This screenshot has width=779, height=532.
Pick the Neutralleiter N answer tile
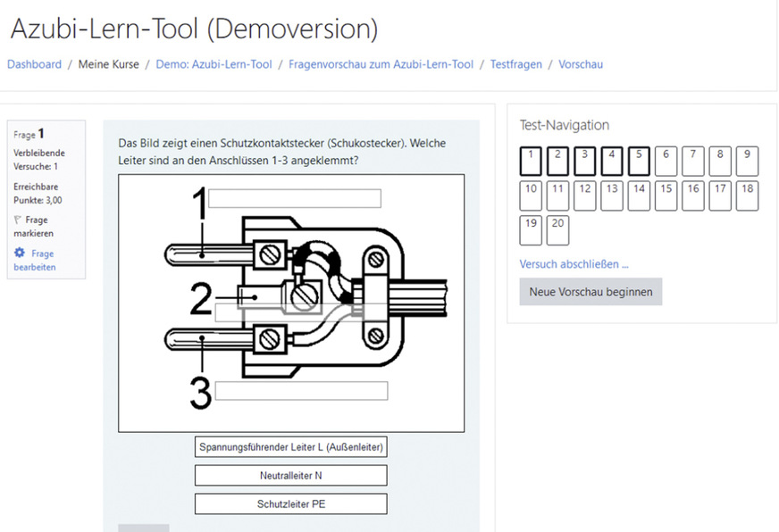(x=291, y=476)
